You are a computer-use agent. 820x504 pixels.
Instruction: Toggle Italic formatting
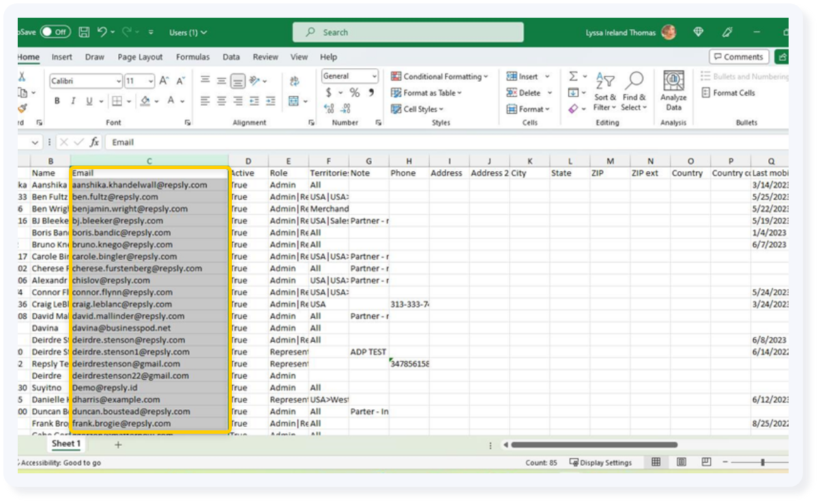click(x=74, y=101)
